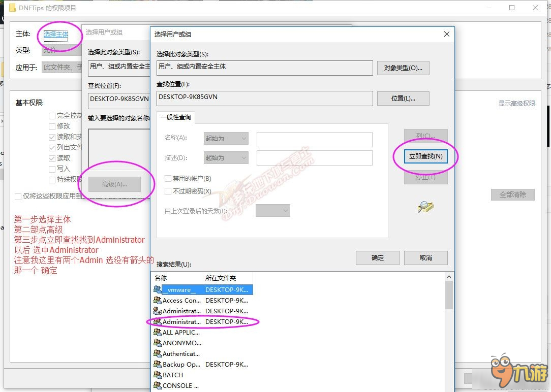Image resolution: width=551 pixels, height=392 pixels.
Task: Click the _vmware_ group icon in results
Action: [158, 289]
